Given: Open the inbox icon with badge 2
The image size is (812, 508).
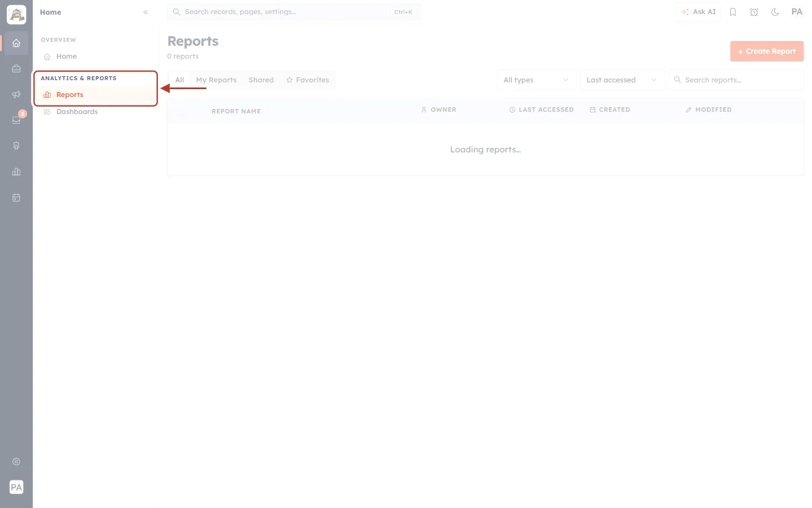Looking at the screenshot, I should 16,120.
